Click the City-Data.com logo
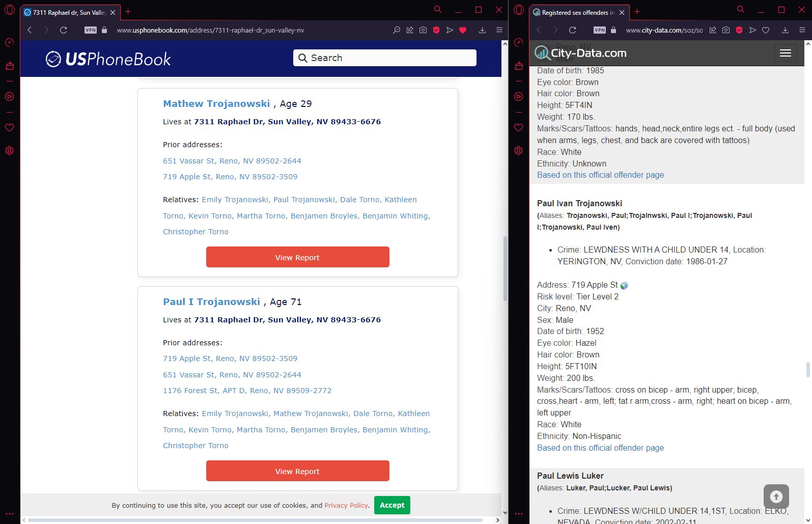The height and width of the screenshot is (524, 812). [x=580, y=52]
